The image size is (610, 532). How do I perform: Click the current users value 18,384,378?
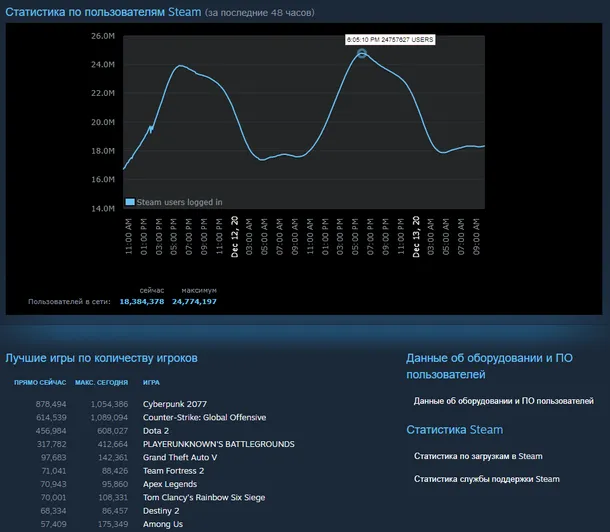pos(142,301)
